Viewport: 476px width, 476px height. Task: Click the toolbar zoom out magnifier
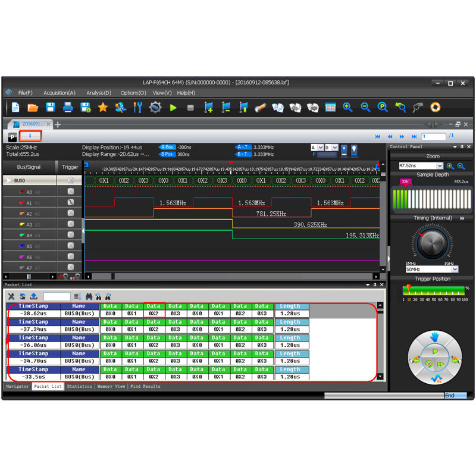coord(365,107)
